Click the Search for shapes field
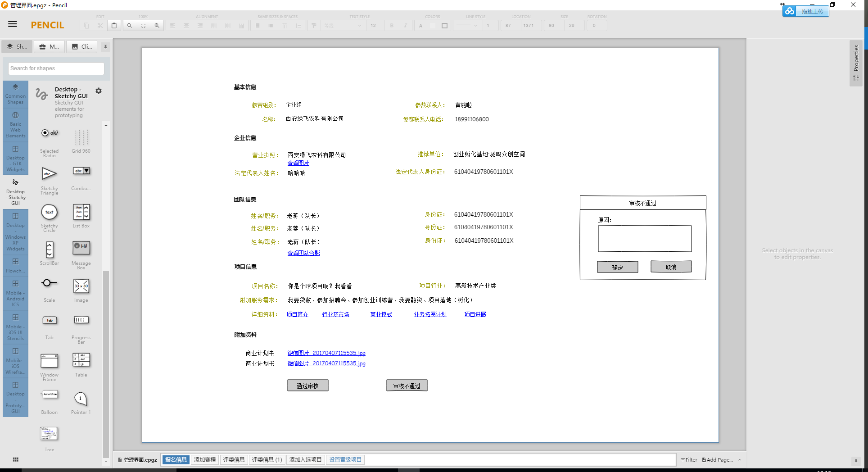 coord(56,68)
